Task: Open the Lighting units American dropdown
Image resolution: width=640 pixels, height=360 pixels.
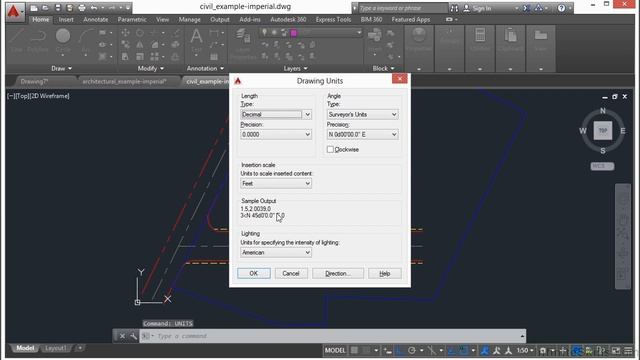Action: pyautogui.click(x=276, y=252)
